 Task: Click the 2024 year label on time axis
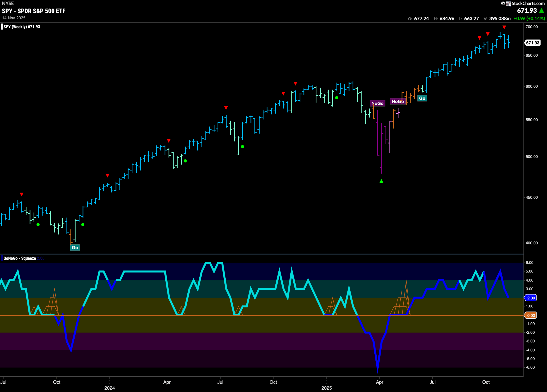click(109, 388)
